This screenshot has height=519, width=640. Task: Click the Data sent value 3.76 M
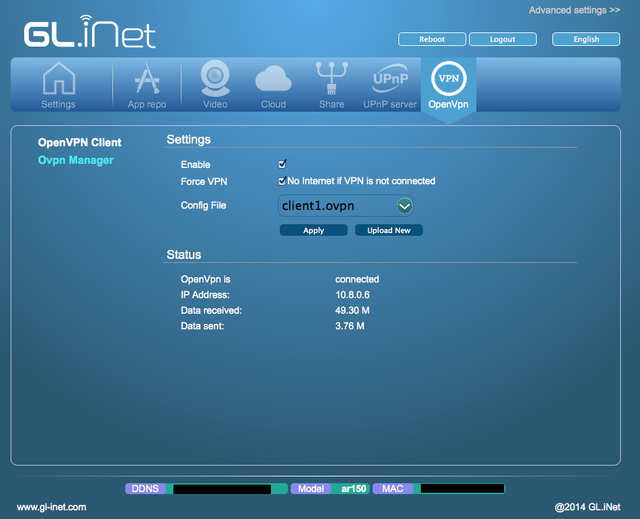[350, 326]
